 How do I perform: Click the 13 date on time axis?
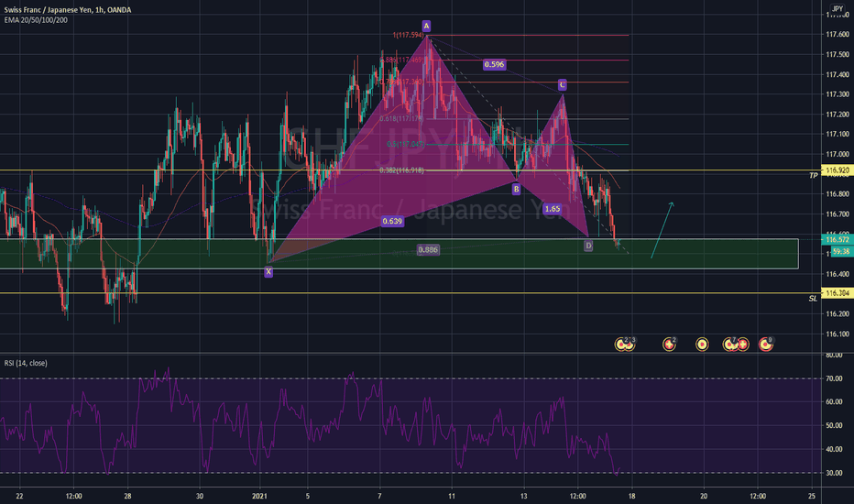coord(523,496)
